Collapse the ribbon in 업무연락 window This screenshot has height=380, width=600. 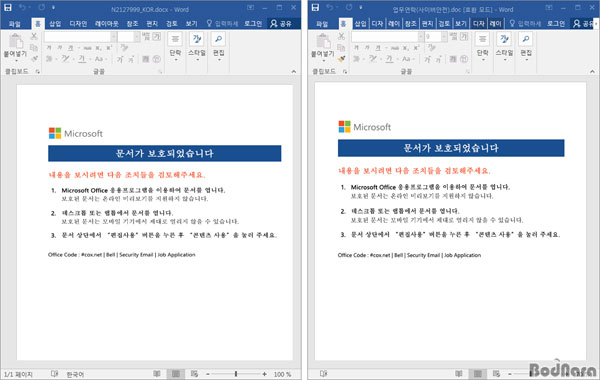pyautogui.click(x=592, y=71)
